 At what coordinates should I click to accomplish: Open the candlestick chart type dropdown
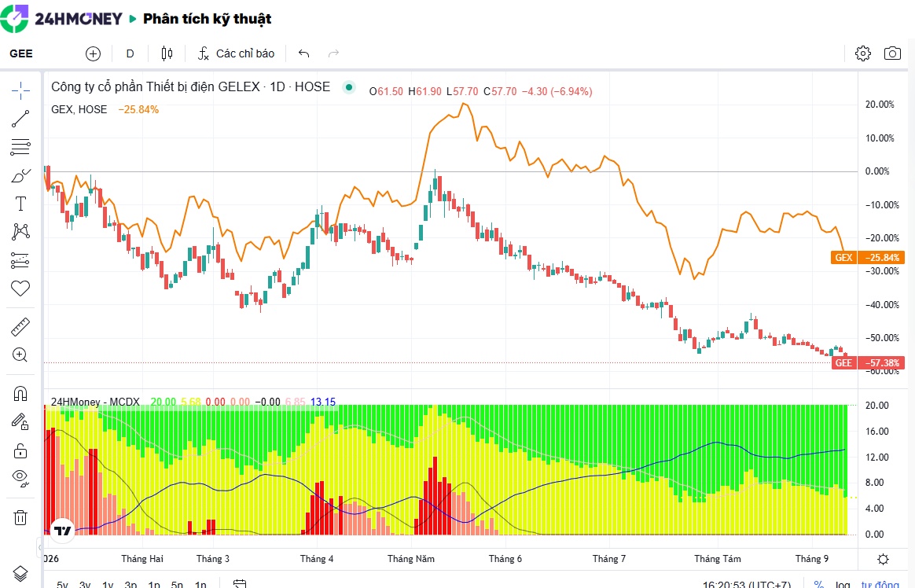pos(167,53)
